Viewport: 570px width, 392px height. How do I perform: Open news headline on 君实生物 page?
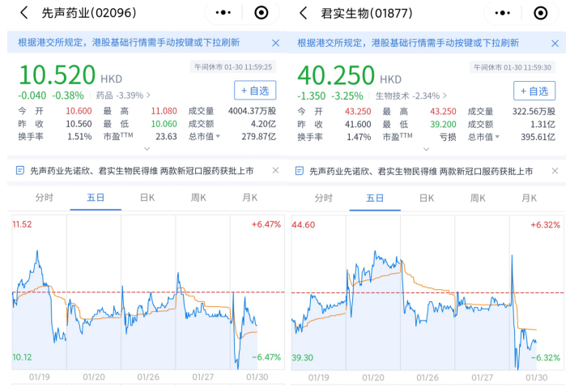coord(421,171)
